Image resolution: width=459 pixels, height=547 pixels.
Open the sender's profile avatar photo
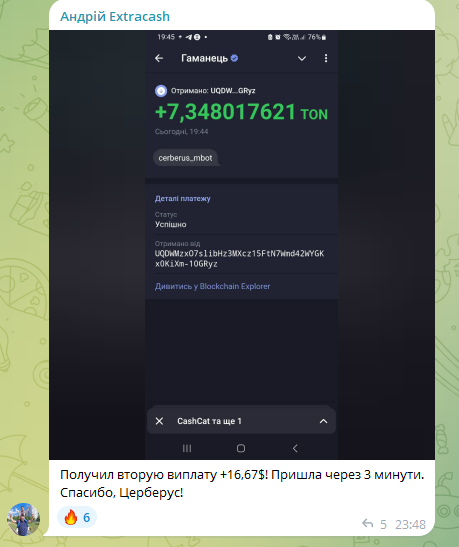click(23, 519)
